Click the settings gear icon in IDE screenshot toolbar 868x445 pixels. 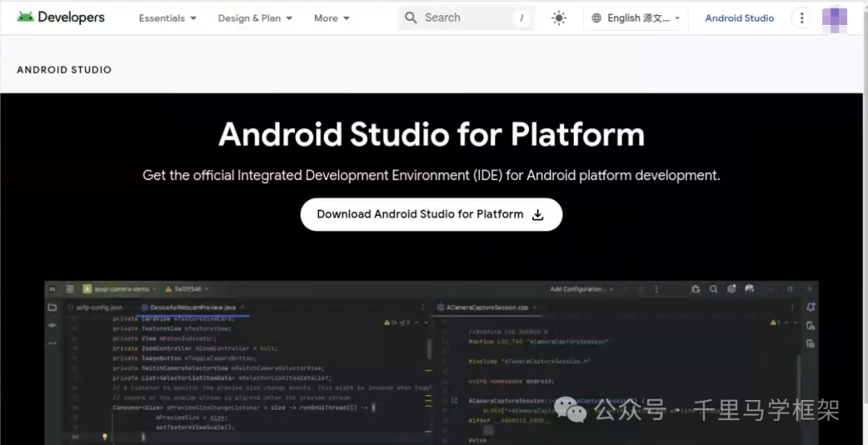[x=731, y=289]
